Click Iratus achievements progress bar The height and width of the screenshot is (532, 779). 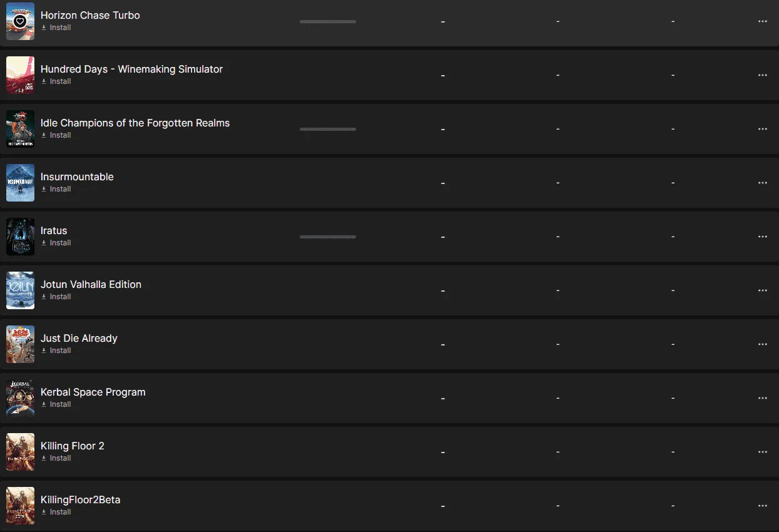328,237
